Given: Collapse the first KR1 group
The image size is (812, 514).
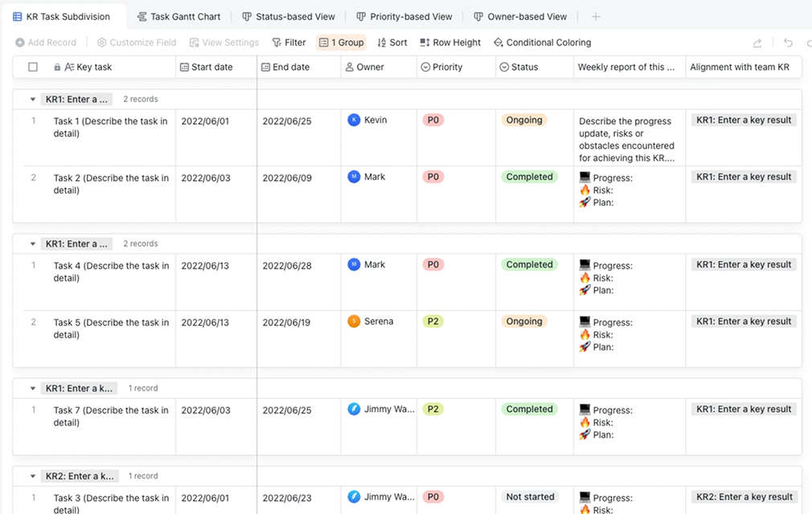Looking at the screenshot, I should click(33, 100).
